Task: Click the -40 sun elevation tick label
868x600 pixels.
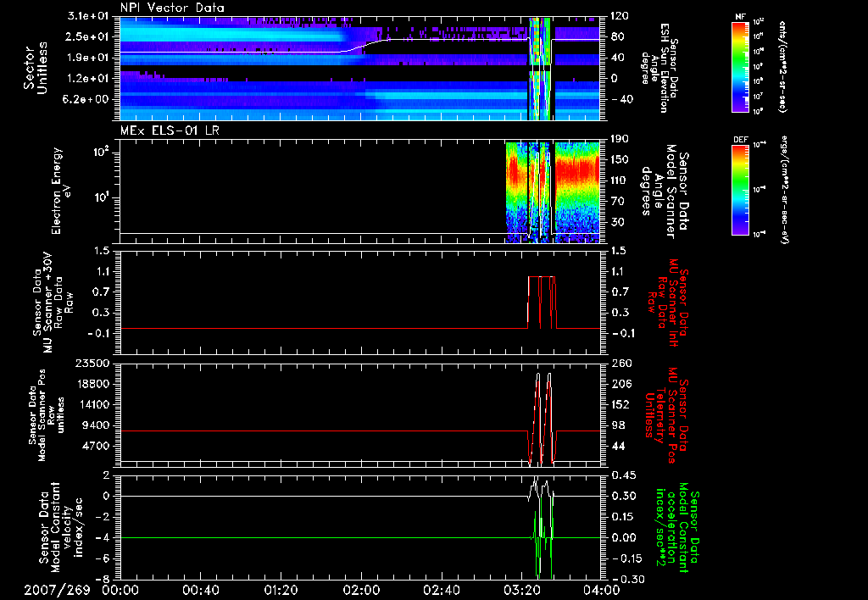Action: click(620, 99)
